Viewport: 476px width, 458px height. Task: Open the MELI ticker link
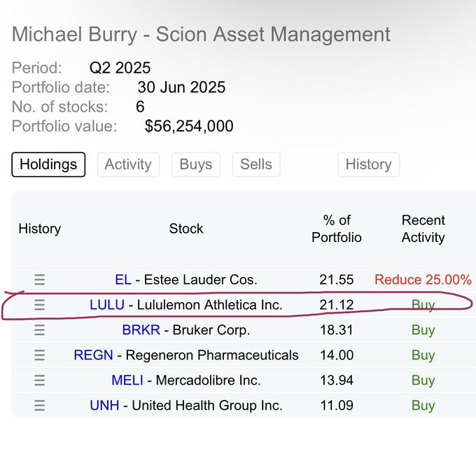click(127, 380)
